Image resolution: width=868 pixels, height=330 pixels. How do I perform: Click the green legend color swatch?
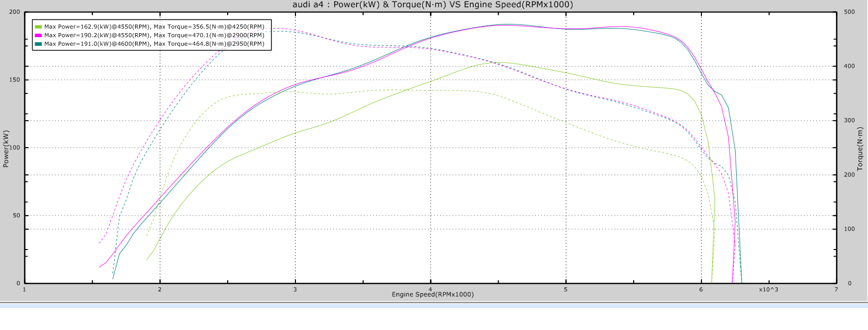pos(38,27)
